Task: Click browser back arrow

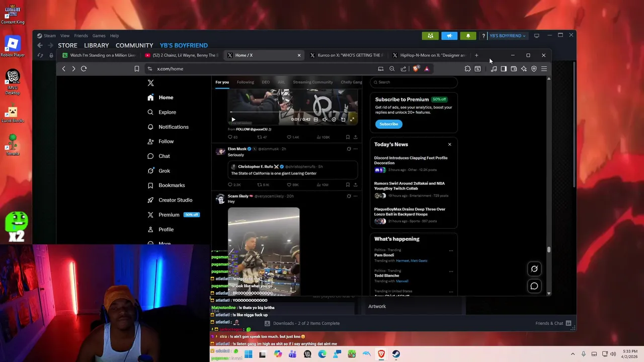Action: click(64, 69)
